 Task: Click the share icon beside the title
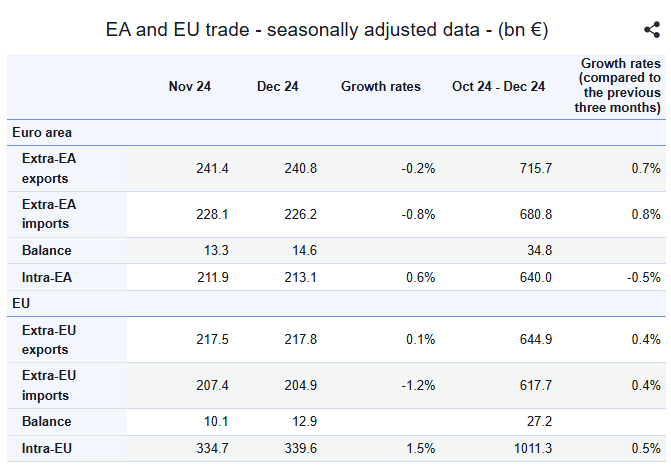(x=652, y=30)
